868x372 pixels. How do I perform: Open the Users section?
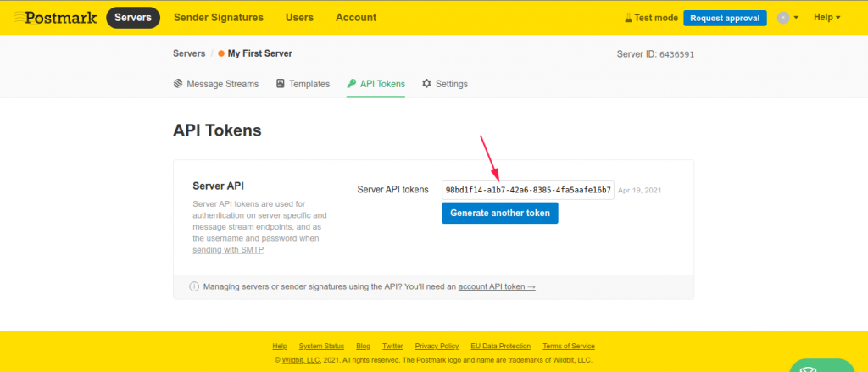299,18
